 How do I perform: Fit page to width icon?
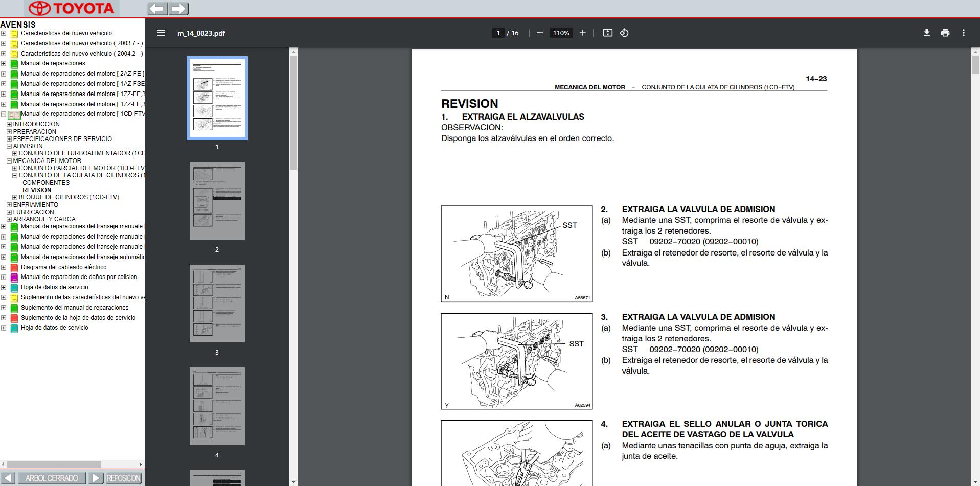[x=607, y=33]
